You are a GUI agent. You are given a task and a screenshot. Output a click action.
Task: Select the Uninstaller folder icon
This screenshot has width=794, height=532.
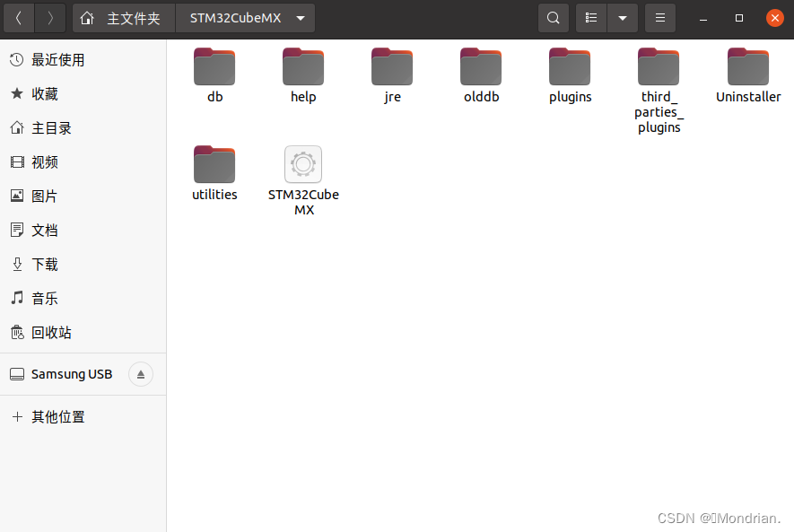[748, 66]
